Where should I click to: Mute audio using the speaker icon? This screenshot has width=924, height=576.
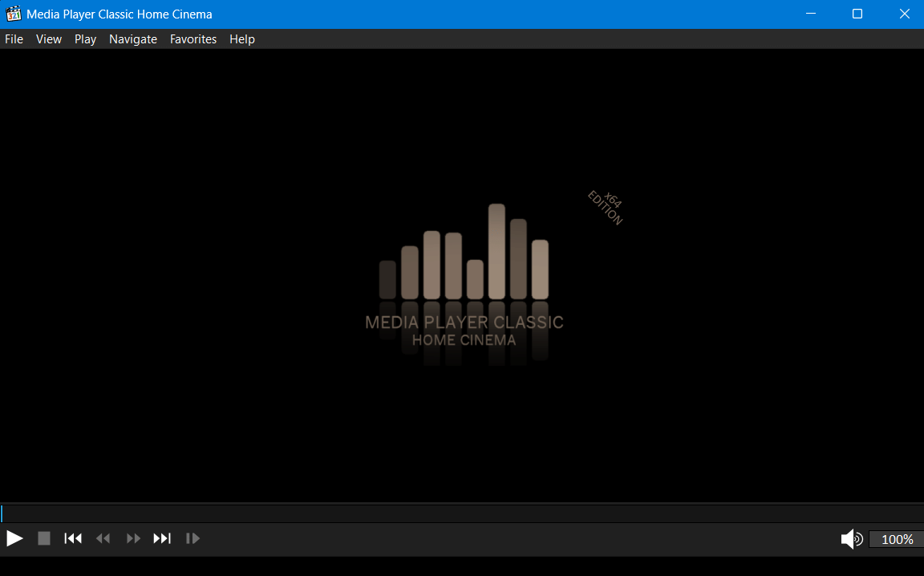852,539
